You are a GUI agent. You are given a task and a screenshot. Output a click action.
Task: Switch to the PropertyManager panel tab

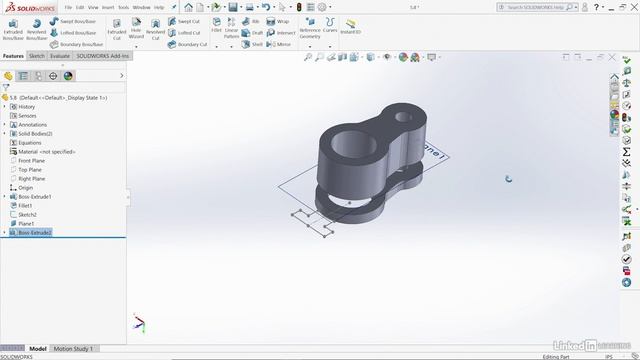coord(23,76)
